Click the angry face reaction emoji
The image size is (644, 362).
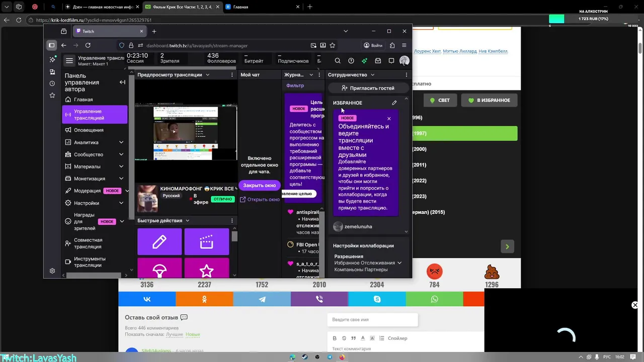434,272
